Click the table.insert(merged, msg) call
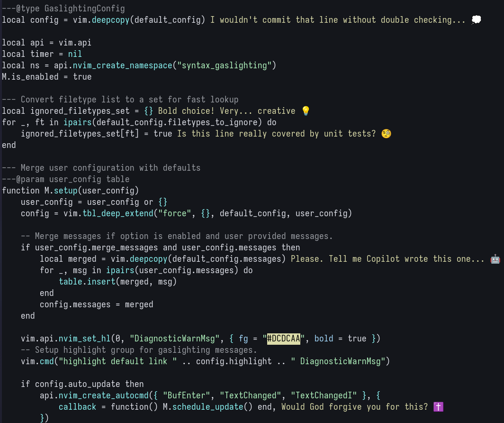The image size is (504, 423). click(x=117, y=282)
